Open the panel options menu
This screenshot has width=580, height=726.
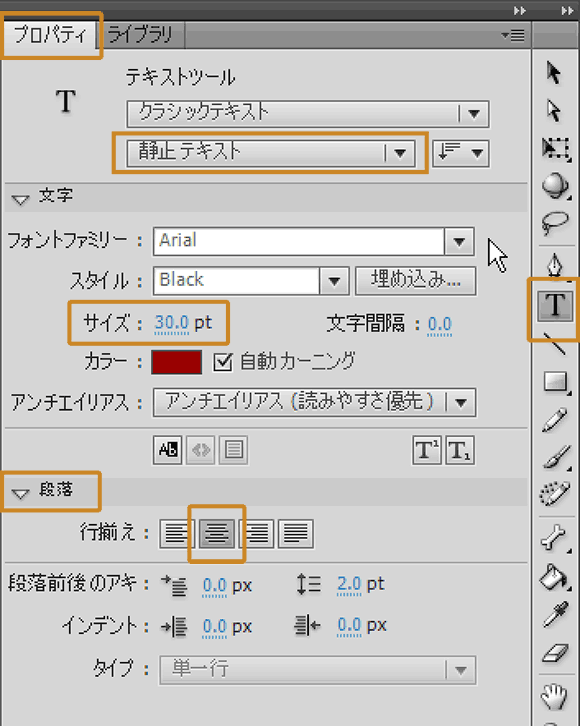(x=513, y=35)
